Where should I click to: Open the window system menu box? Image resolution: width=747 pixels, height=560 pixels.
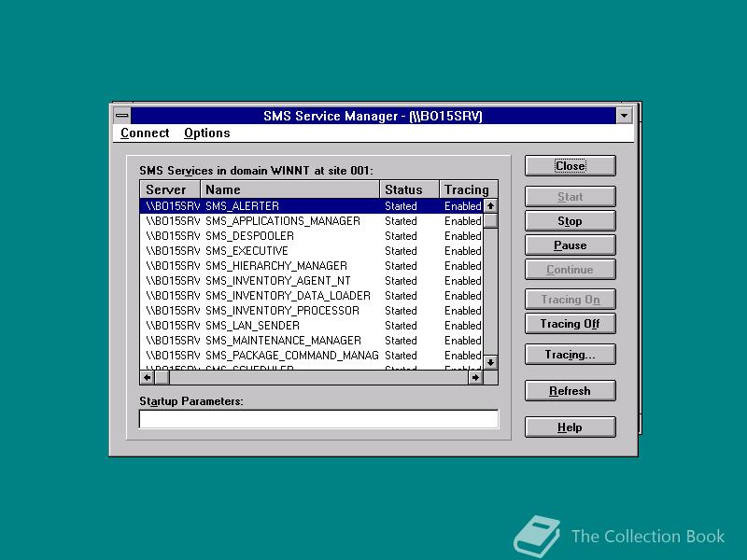click(x=122, y=115)
